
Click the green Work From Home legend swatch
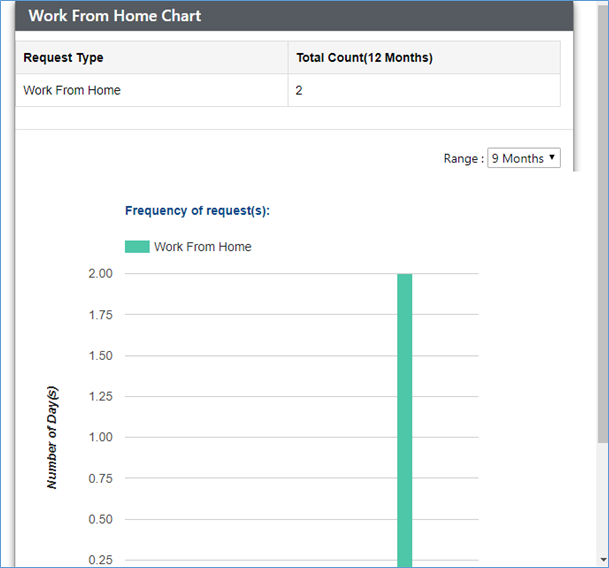pyautogui.click(x=137, y=247)
